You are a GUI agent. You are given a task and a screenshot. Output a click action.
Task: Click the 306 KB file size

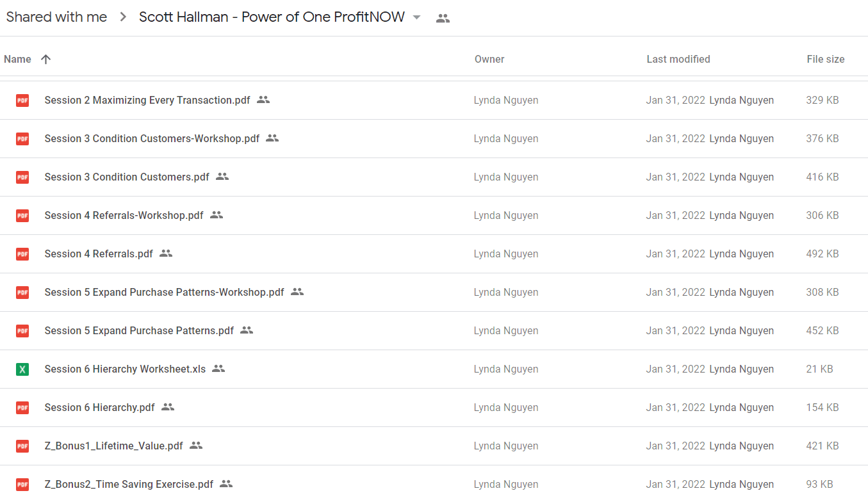(x=823, y=215)
